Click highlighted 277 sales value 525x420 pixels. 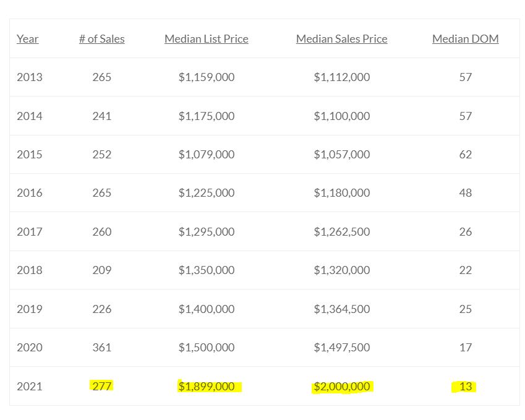coord(102,386)
